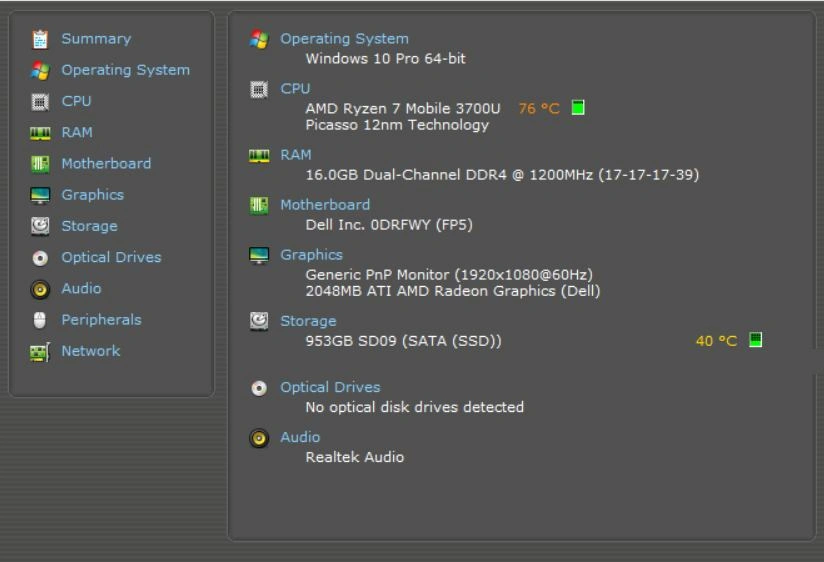The height and width of the screenshot is (562, 824).
Task: Open the RAM heading link in summary
Action: [x=295, y=155]
